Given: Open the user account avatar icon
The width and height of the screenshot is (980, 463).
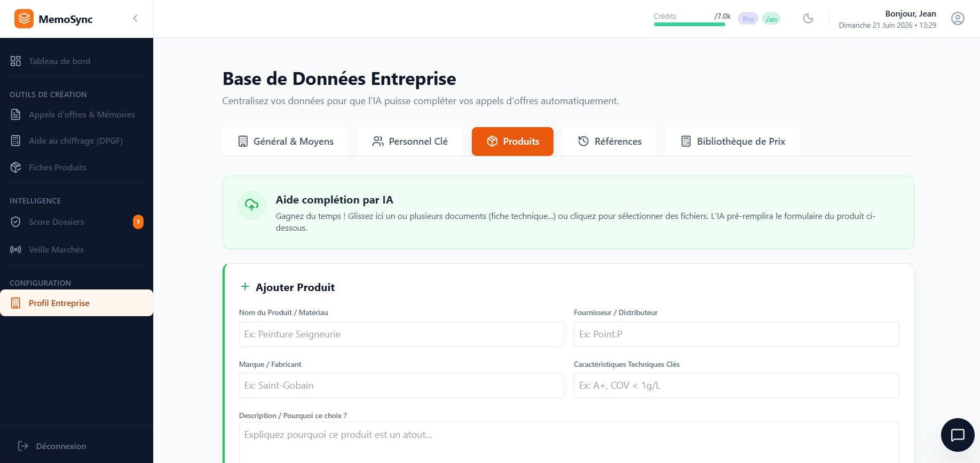Looking at the screenshot, I should click(958, 19).
